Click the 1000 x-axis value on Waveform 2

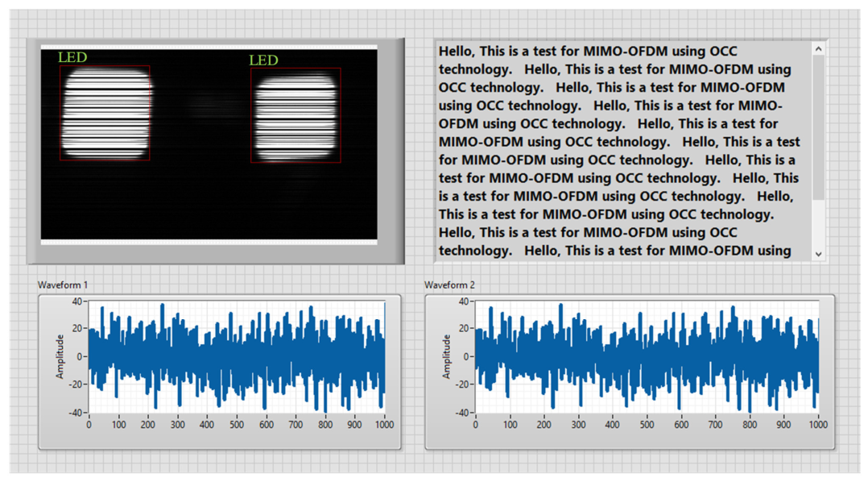[818, 425]
